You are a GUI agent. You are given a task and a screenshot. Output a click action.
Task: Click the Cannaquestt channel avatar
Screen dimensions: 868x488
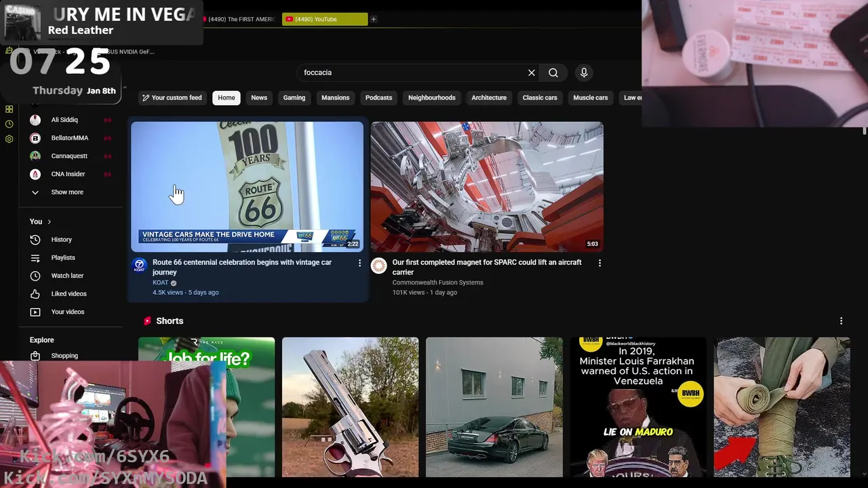[x=35, y=156]
